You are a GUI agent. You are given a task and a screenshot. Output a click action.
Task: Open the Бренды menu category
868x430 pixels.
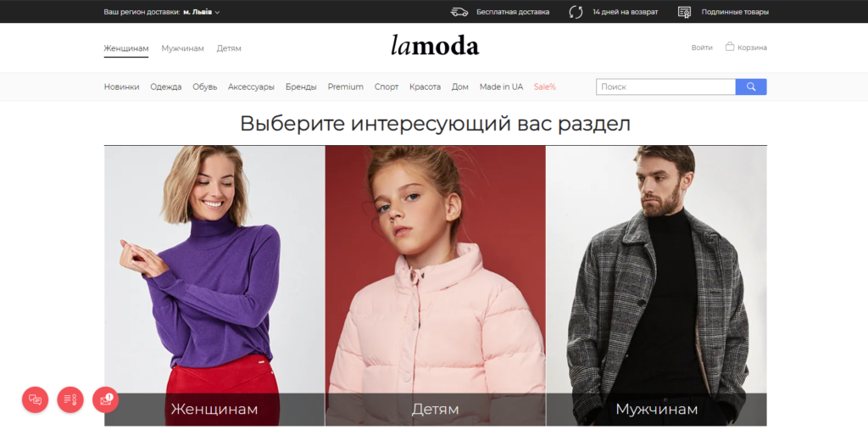click(301, 87)
